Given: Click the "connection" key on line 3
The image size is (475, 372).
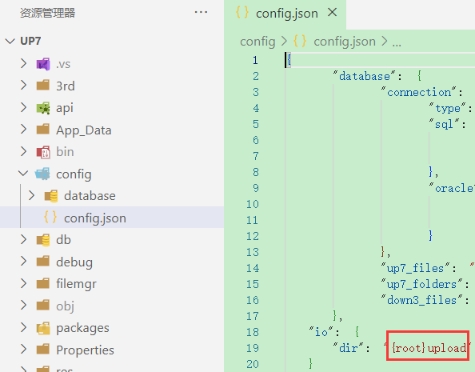Looking at the screenshot, I should [419, 92].
